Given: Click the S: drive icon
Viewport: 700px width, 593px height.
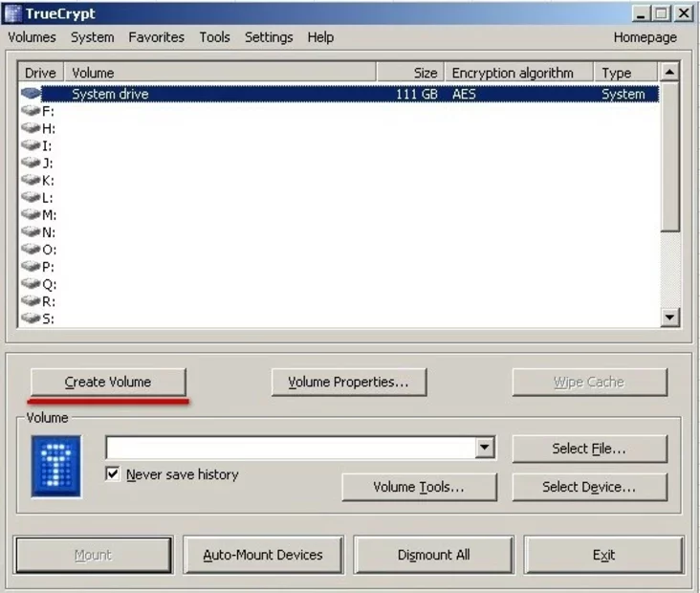Looking at the screenshot, I should pos(31,318).
